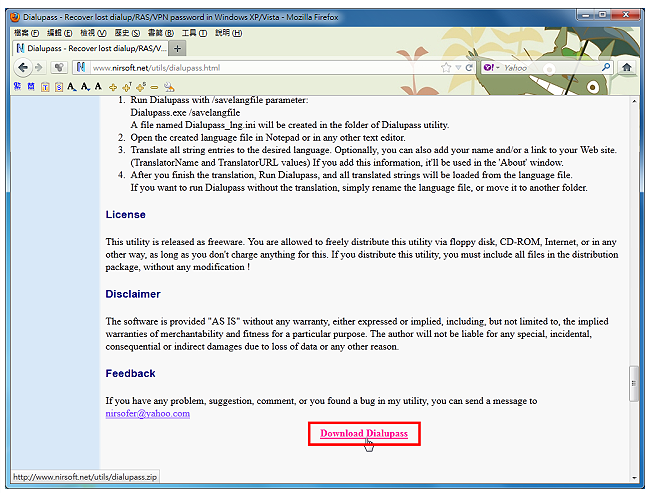The height and width of the screenshot is (493, 650).
Task: Click the text 'Dialupass.exe /savelangfile'
Action: click(x=185, y=113)
